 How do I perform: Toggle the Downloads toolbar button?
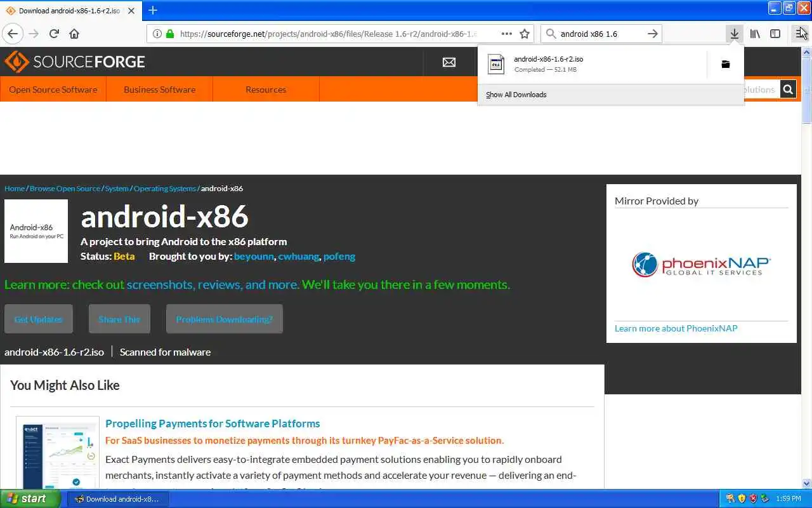pyautogui.click(x=734, y=34)
